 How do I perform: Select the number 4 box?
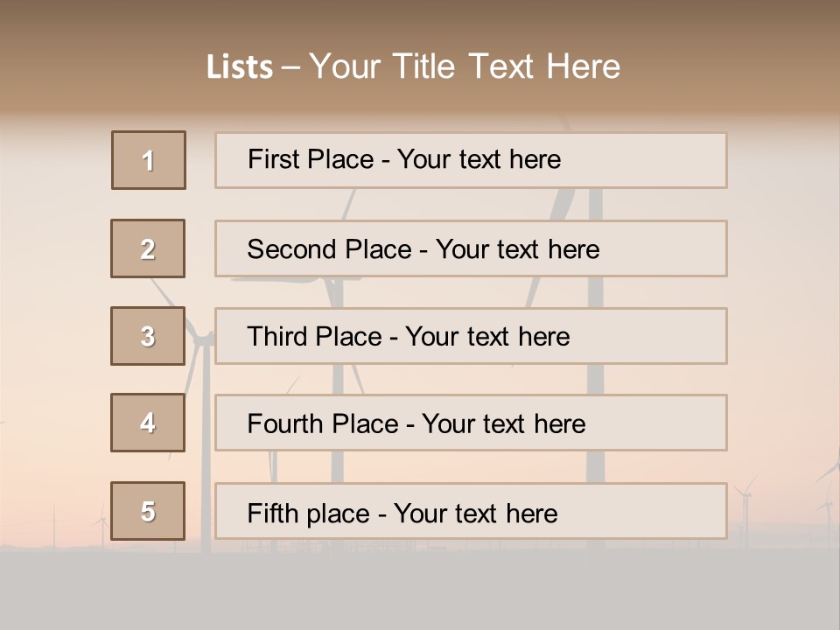coord(148,423)
